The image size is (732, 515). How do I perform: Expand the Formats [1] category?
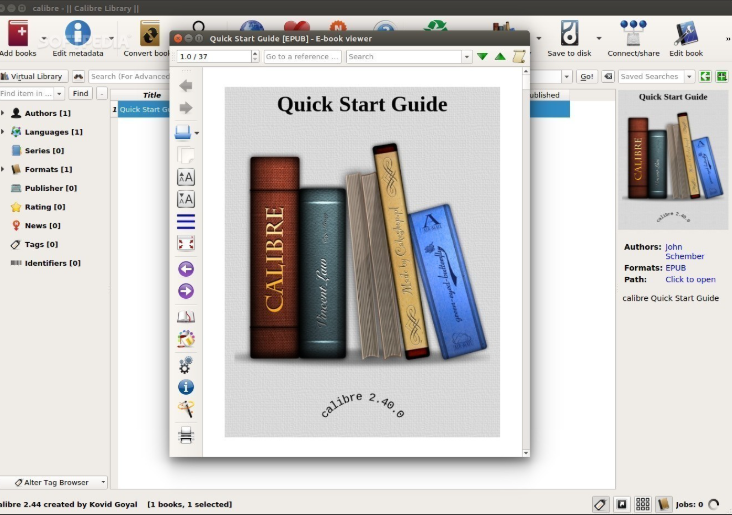pos(3,169)
